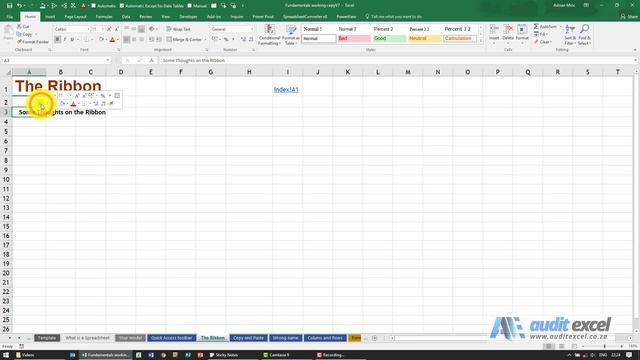
Task: Click the Save icon in the quick access toolbar
Action: click(9, 6)
